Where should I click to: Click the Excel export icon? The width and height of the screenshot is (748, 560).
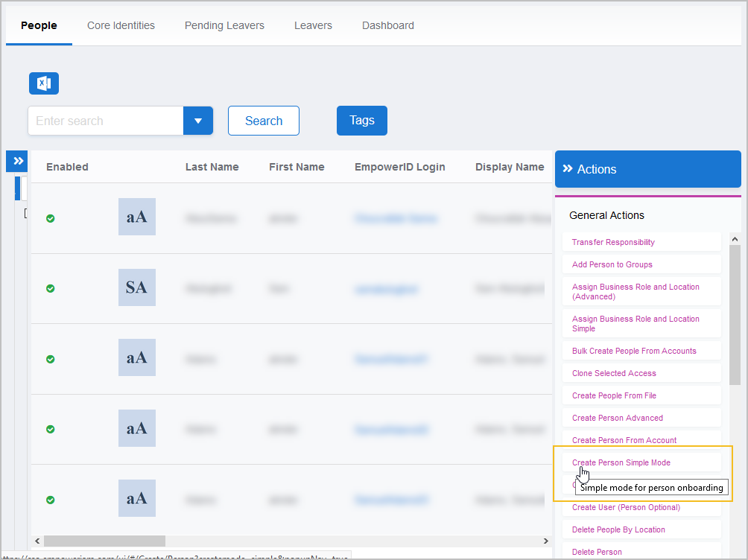tap(44, 83)
